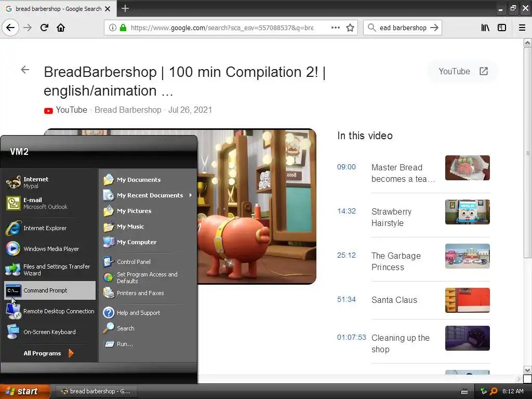Submit search with the arrow button
Viewport: 532px width, 399px height.
point(434,28)
